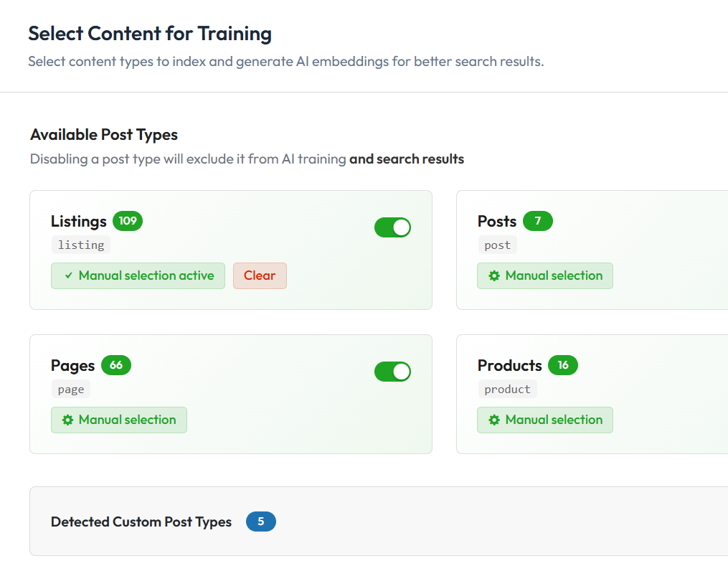
Task: Click the Listings card title
Action: [x=78, y=221]
